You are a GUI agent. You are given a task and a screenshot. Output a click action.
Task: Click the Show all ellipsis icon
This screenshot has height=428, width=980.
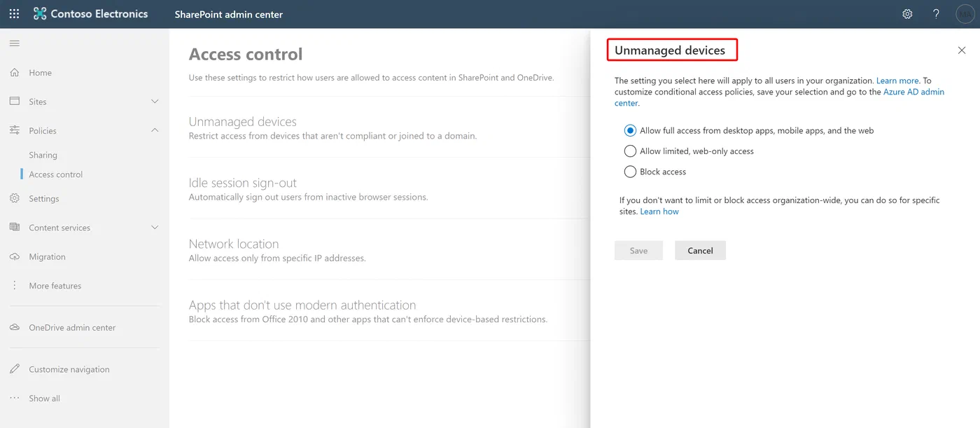pos(15,399)
